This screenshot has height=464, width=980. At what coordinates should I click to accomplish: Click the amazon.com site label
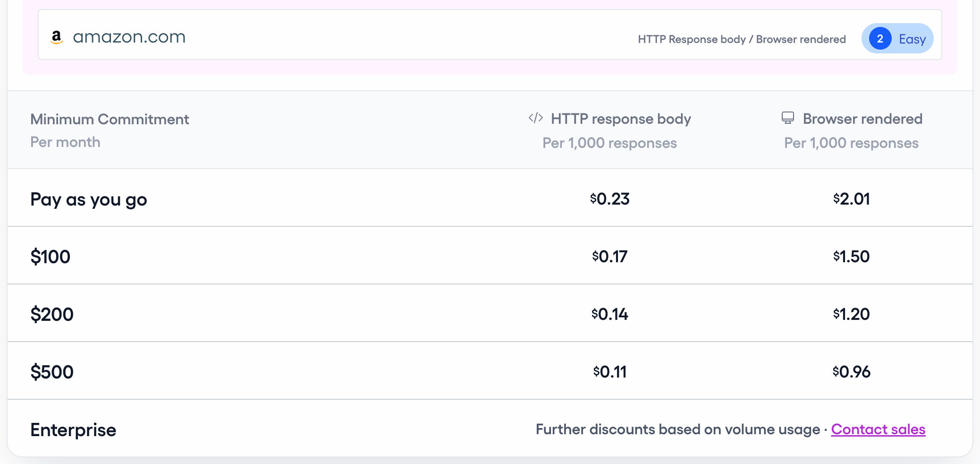pyautogui.click(x=129, y=37)
